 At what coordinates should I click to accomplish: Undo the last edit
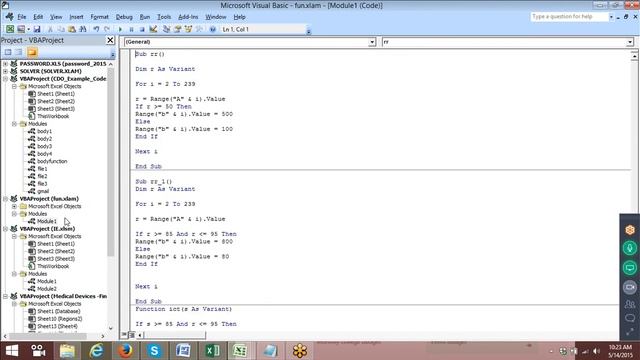96,29
